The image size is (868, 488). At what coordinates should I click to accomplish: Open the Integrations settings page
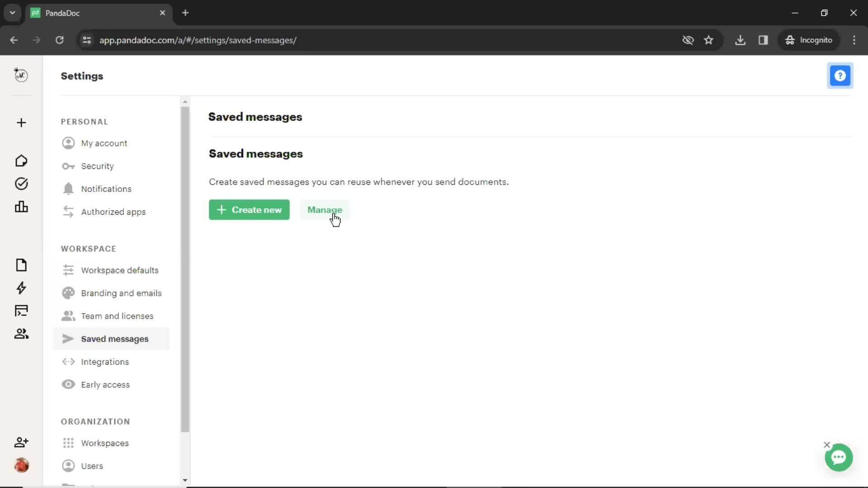click(105, 361)
